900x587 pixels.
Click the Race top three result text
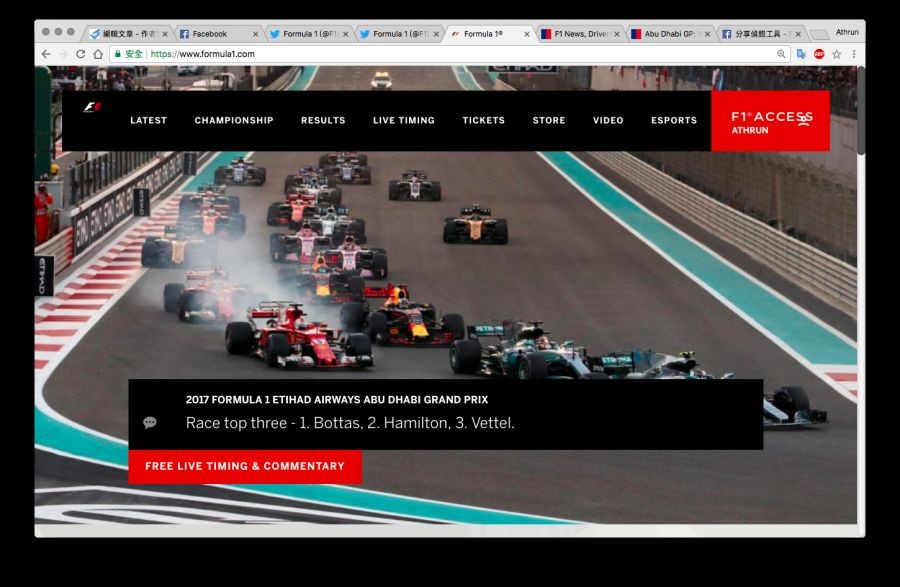point(350,423)
